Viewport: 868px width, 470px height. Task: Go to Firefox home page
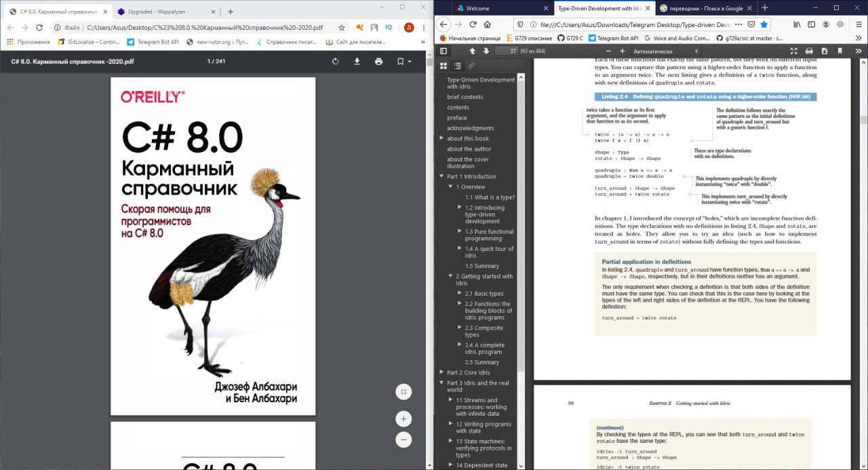tap(488, 24)
